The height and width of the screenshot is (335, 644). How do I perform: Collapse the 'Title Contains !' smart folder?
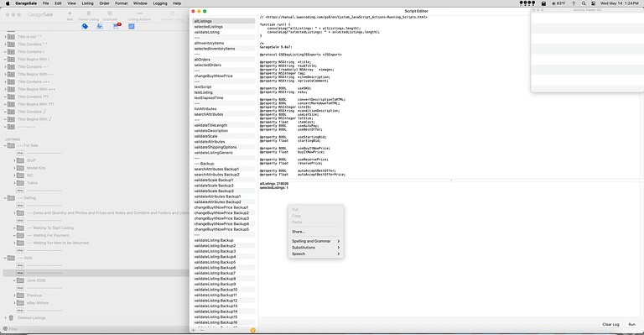[x=5, y=52]
